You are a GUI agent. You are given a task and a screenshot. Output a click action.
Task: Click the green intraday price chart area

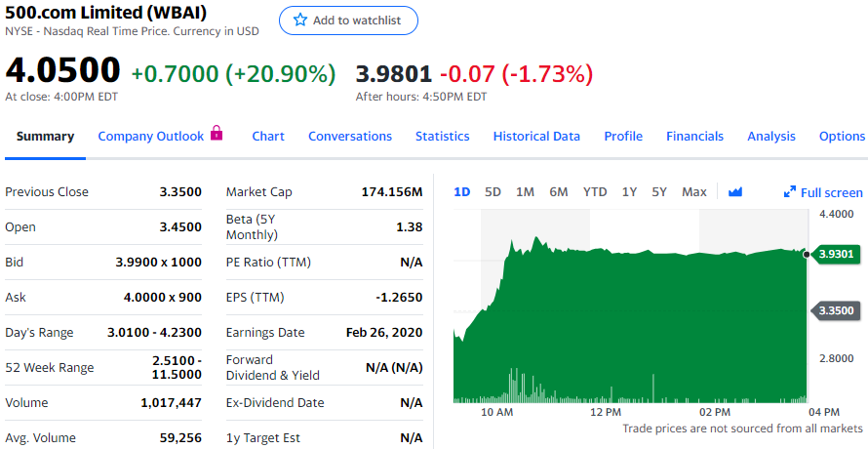(630, 321)
